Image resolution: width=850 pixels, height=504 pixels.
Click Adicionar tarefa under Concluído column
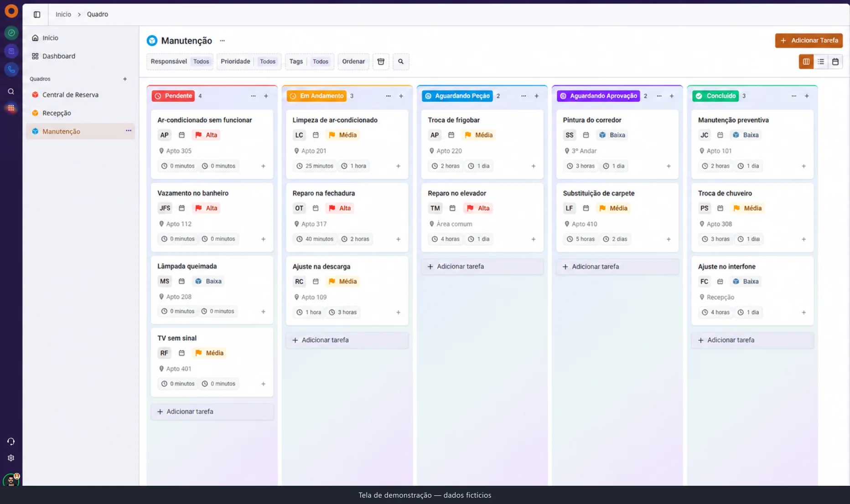pyautogui.click(x=752, y=340)
